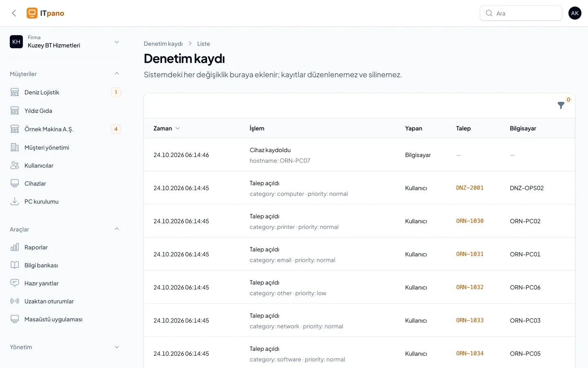Click the Kullanıcılar people icon
Image resolution: width=588 pixels, height=368 pixels.
pyautogui.click(x=15, y=165)
